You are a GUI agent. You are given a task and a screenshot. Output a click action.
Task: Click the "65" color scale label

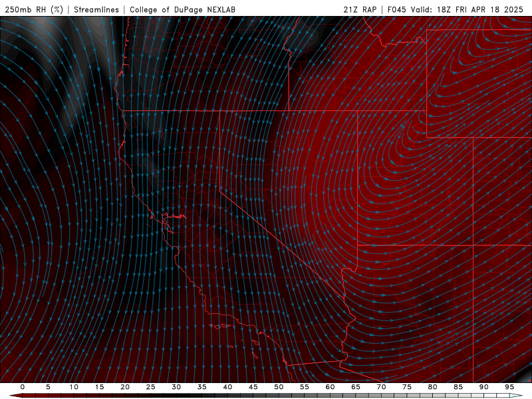point(355,387)
